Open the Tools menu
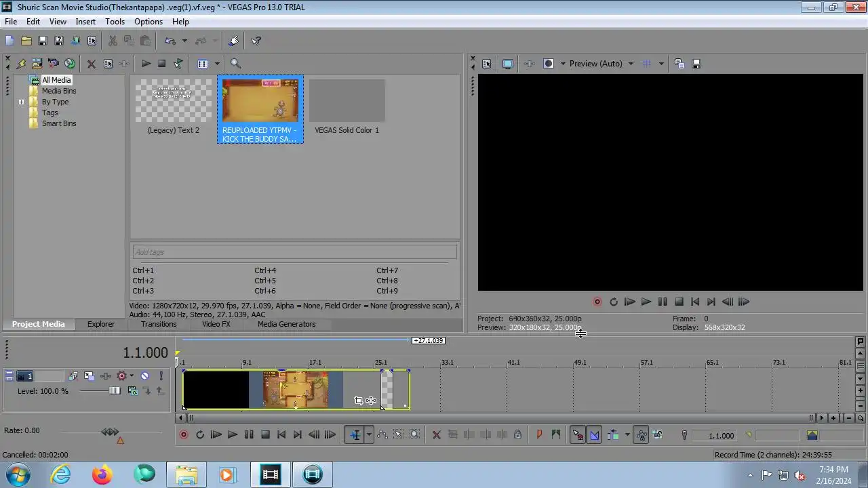 point(115,22)
